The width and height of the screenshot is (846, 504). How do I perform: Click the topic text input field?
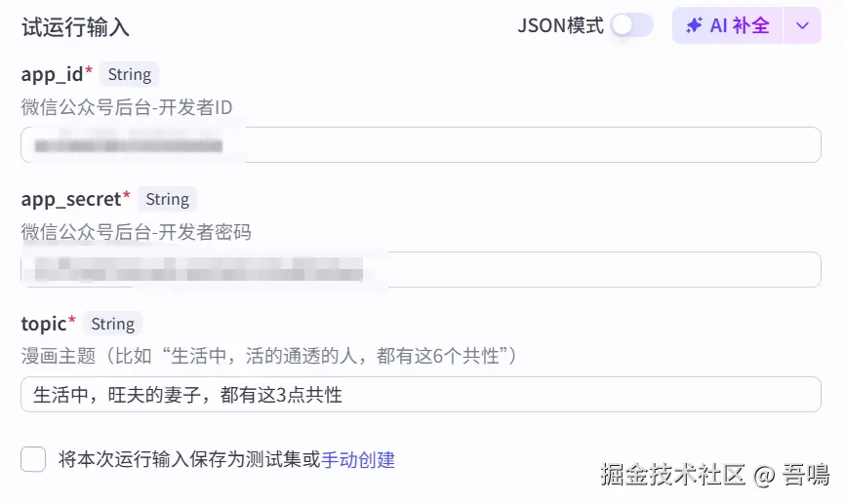(x=421, y=394)
